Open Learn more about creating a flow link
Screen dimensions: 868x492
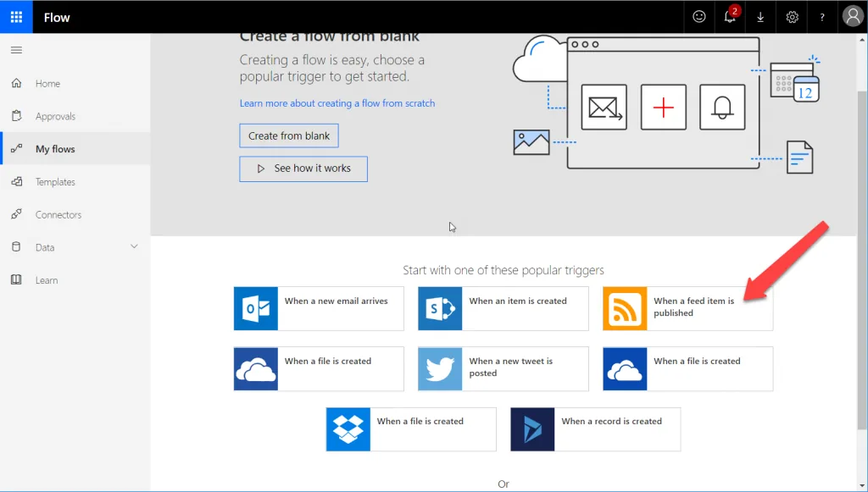coord(337,103)
